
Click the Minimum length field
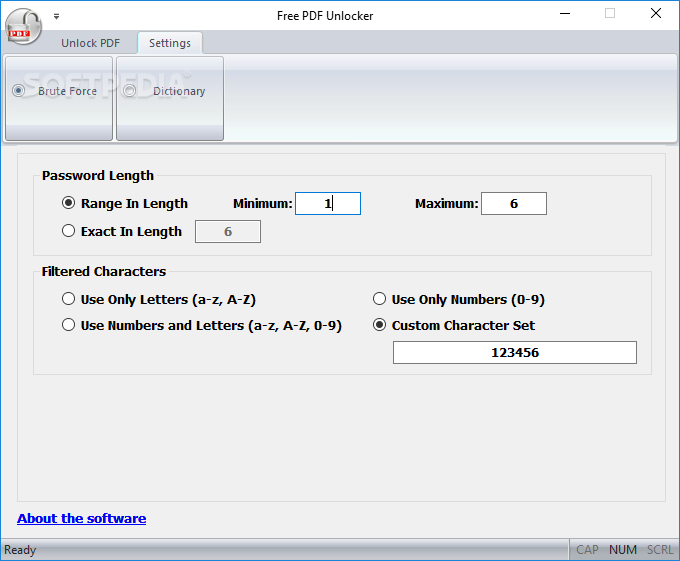(x=328, y=203)
